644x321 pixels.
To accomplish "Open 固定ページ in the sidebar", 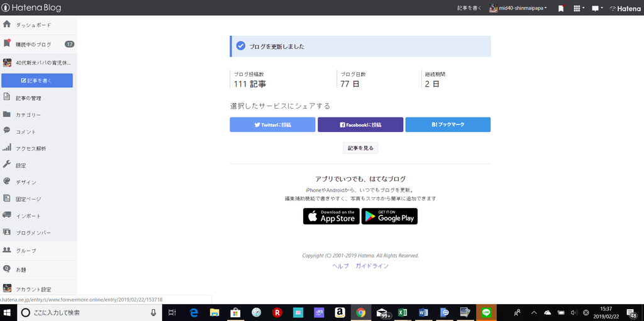I will (38, 199).
